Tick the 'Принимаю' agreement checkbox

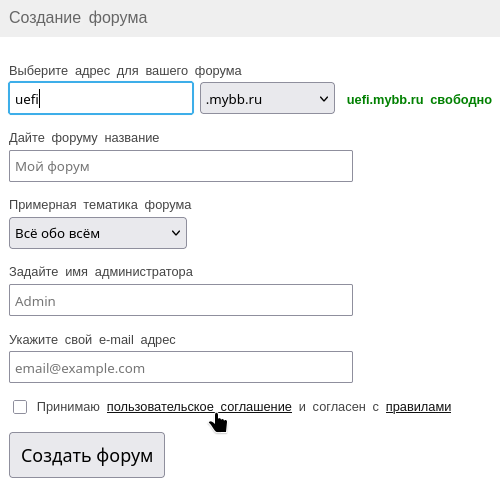coord(20,407)
